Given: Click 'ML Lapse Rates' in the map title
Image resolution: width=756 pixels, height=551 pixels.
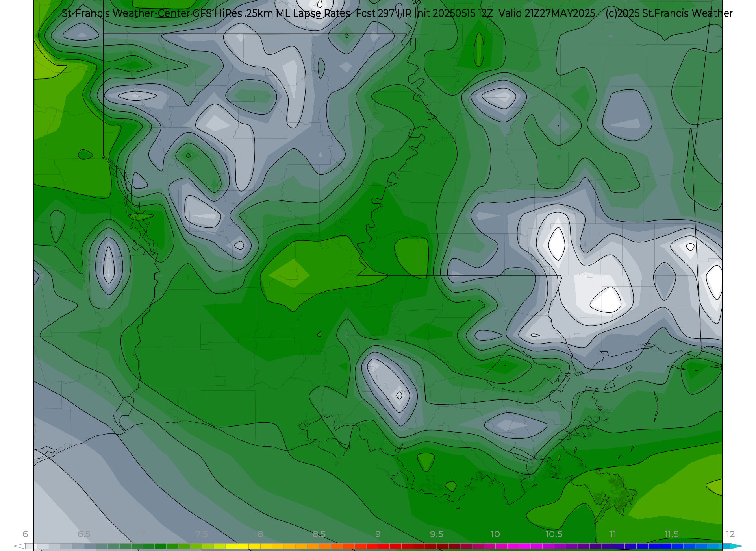Looking at the screenshot, I should [313, 13].
